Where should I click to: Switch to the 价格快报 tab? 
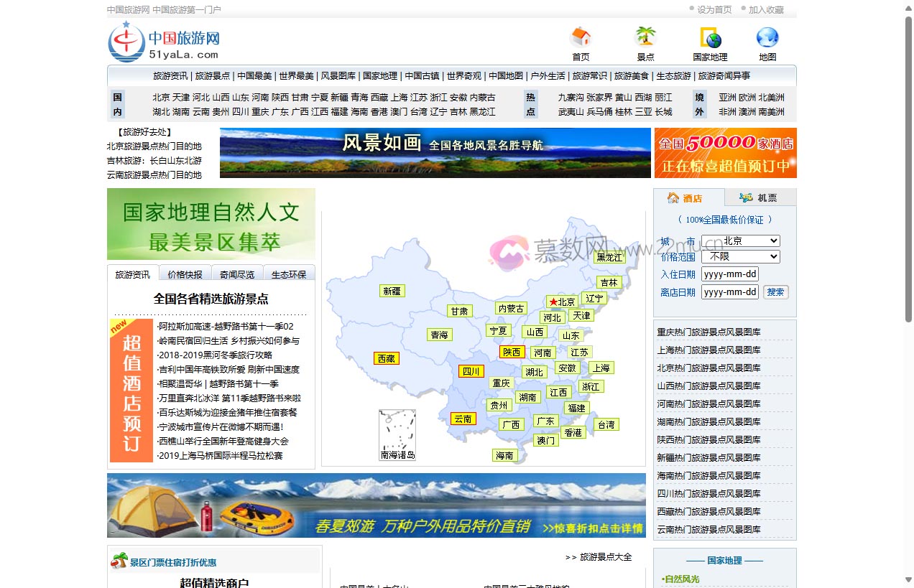point(185,274)
